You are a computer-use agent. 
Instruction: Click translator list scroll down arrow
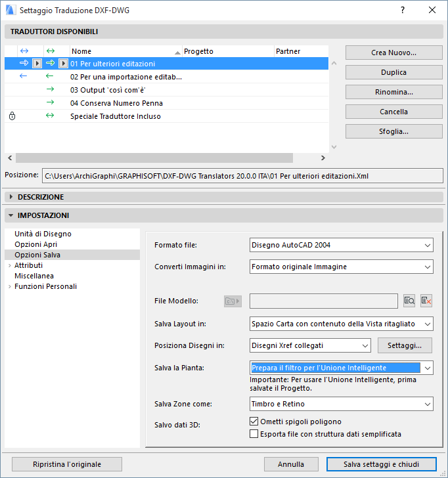[x=334, y=147]
